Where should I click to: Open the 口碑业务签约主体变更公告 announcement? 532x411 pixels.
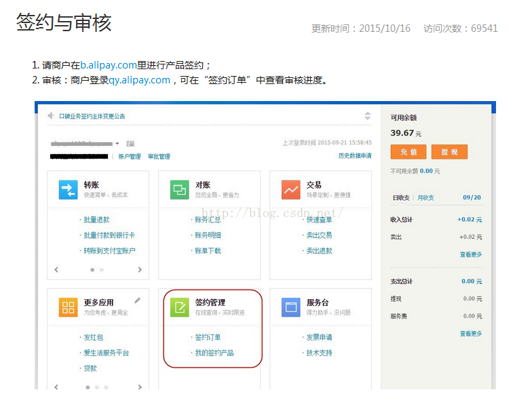92,117
